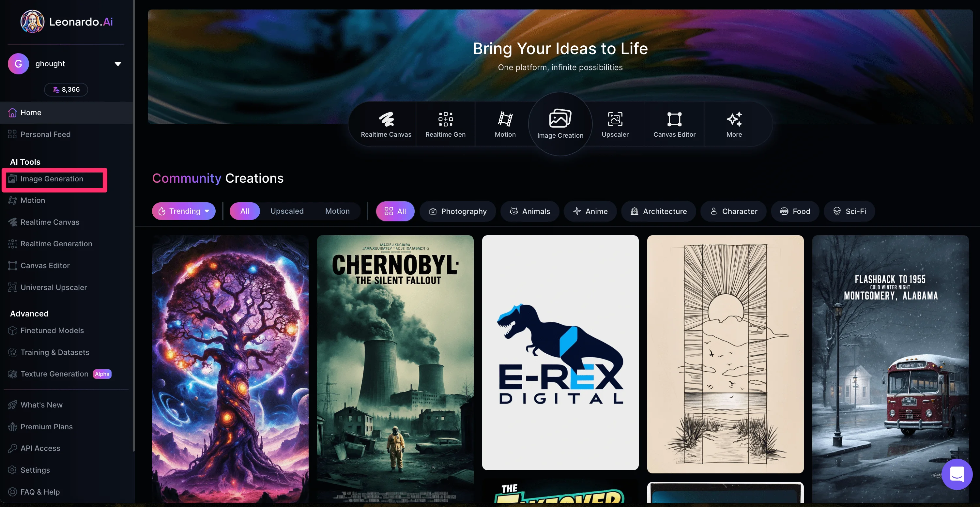Open Image Generation in sidebar

pos(52,179)
